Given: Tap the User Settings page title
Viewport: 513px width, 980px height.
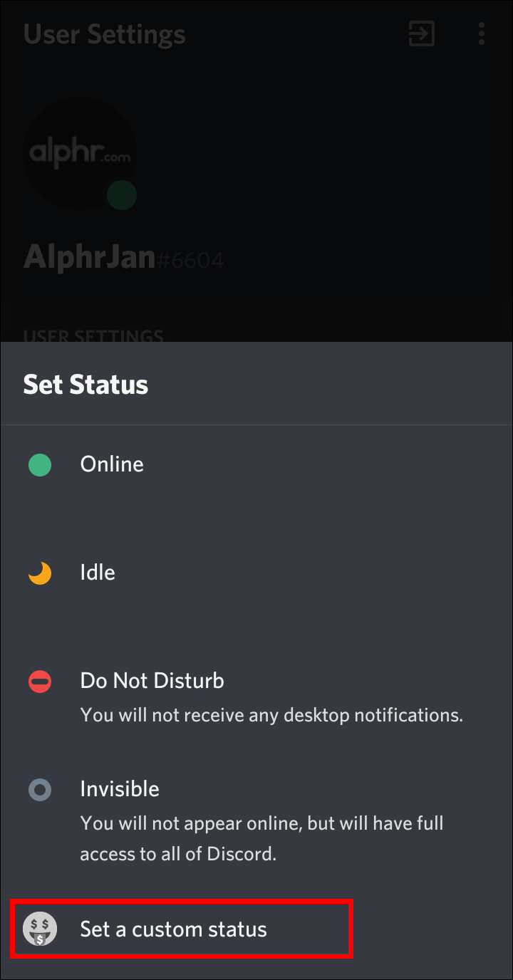Looking at the screenshot, I should coord(105,34).
